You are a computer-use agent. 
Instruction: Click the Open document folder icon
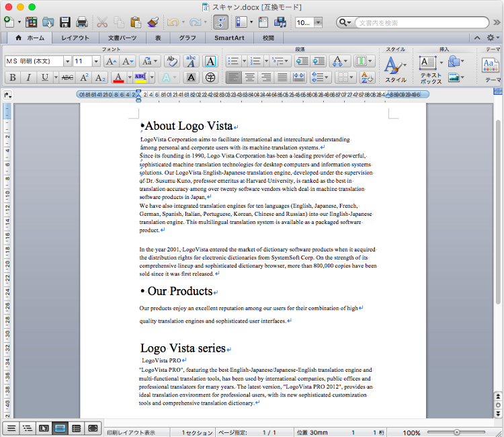point(48,22)
